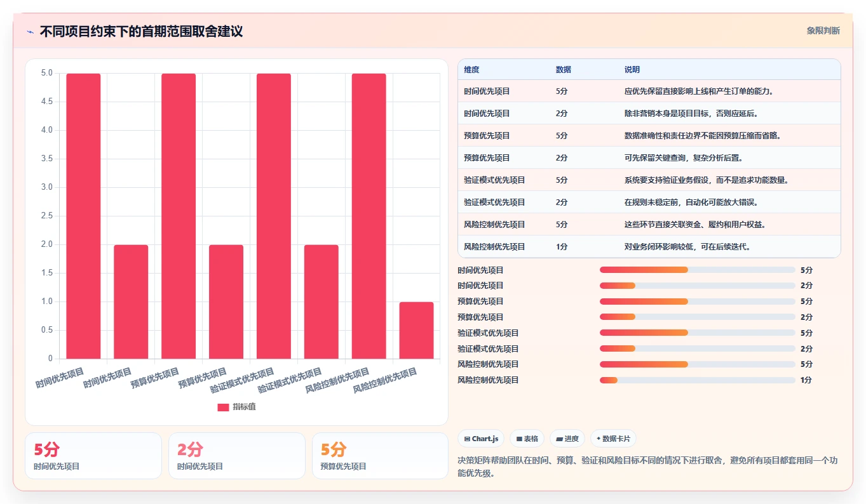Screen dimensions: 866x504
Task: Click the lightning icon beside the page title
Action: tap(30, 32)
